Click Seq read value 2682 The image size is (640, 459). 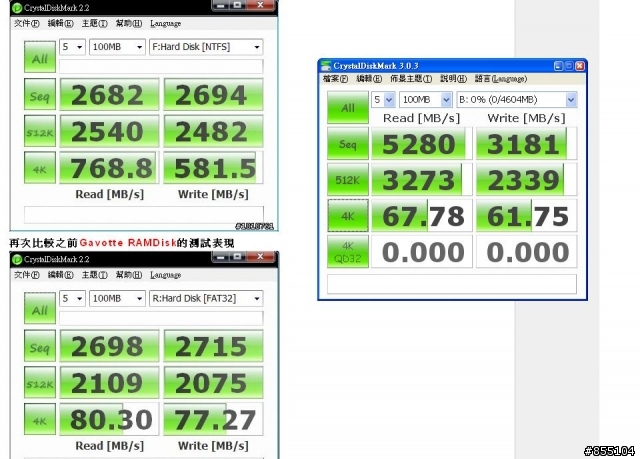(109, 95)
